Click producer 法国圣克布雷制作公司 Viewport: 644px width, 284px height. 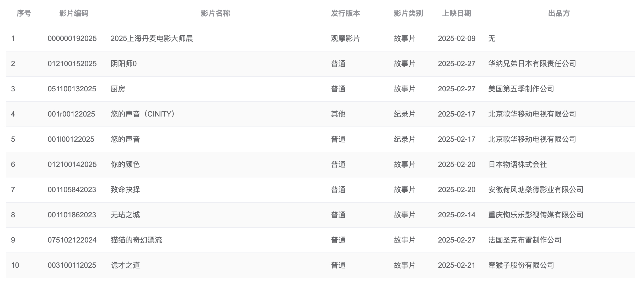(x=525, y=240)
